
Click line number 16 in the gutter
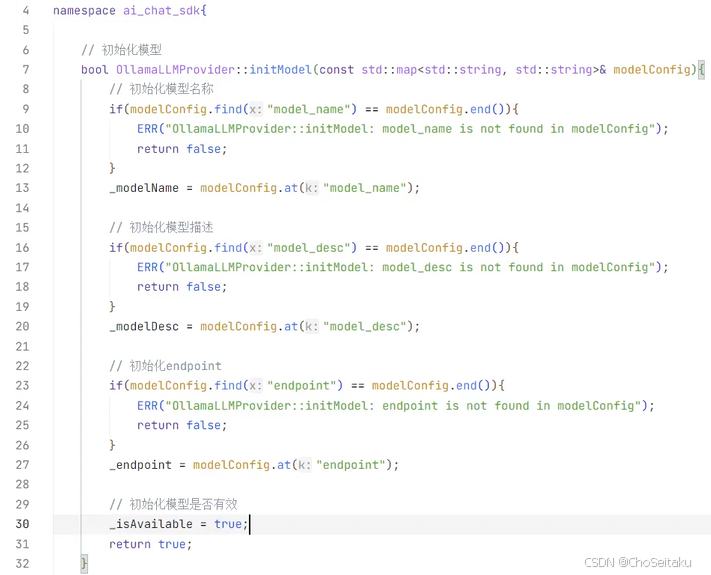(x=22, y=248)
